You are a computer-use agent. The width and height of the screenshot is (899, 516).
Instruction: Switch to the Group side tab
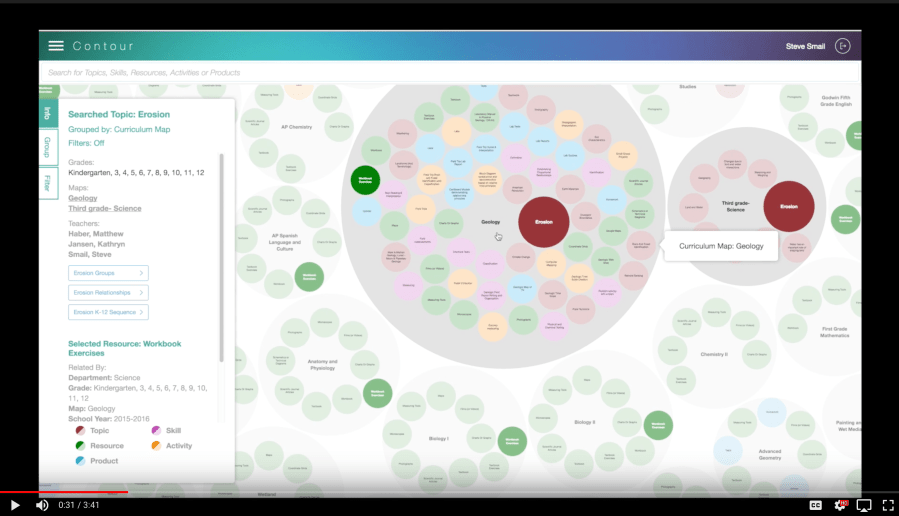click(48, 147)
